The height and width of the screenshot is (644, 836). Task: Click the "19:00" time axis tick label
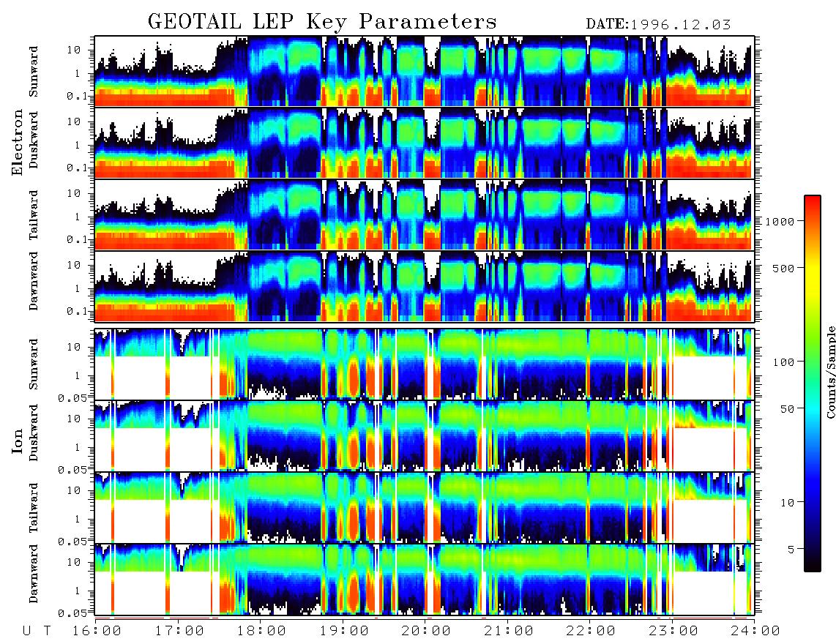pos(344,631)
